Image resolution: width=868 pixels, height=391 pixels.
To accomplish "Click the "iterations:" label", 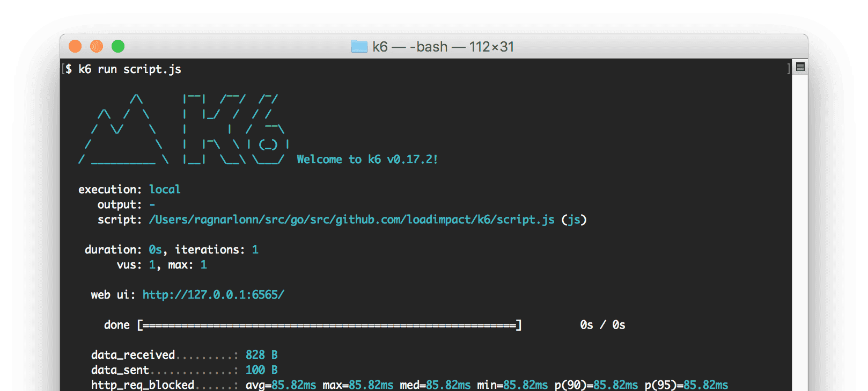I will tap(210, 250).
